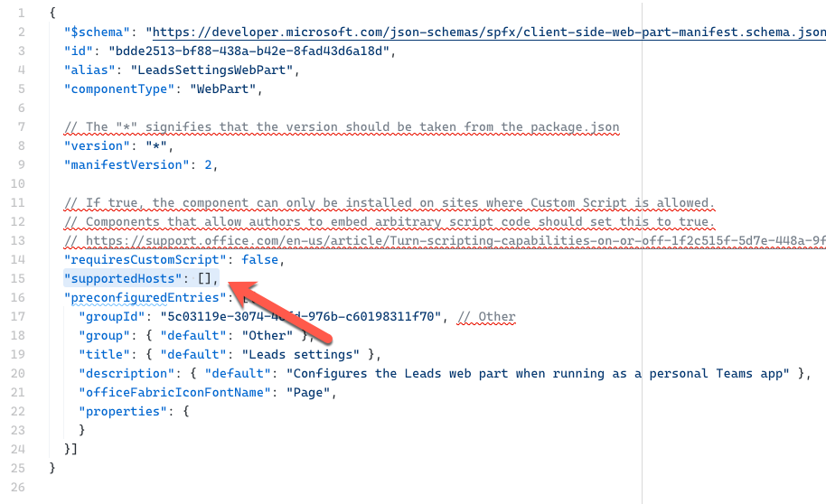
Task: Click the "preconfiguredEntries" key
Action: [145, 297]
